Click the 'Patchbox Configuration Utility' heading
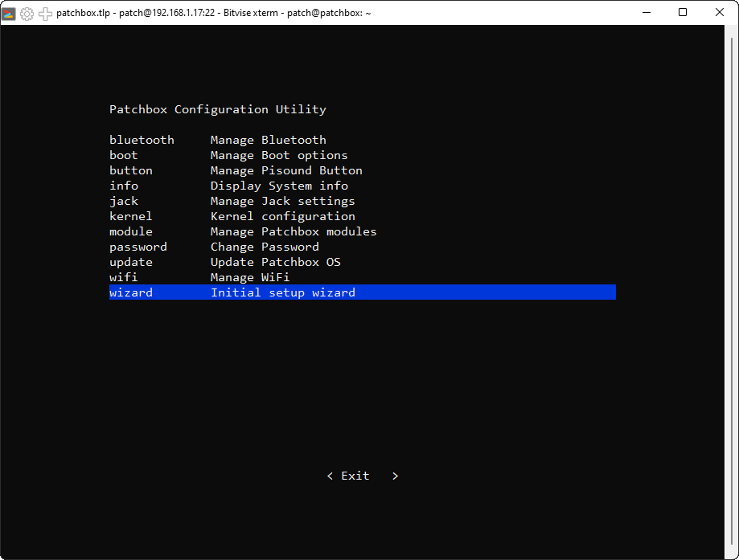This screenshot has height=560, width=739. coord(218,109)
